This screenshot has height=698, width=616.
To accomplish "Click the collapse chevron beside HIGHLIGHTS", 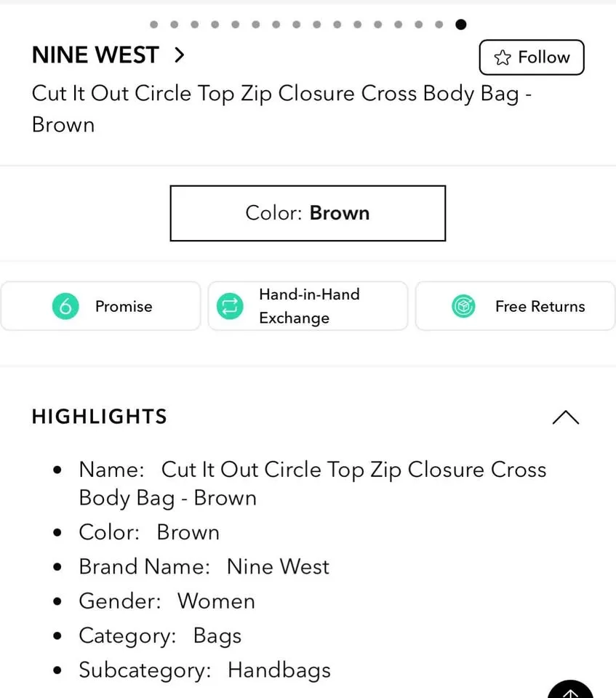I will coord(566,417).
